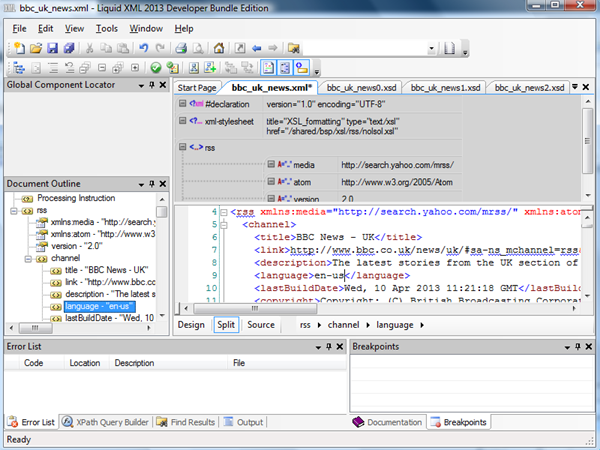Viewport: 600px width, 450px height.
Task: Open the Documentation tab
Action: click(387, 422)
